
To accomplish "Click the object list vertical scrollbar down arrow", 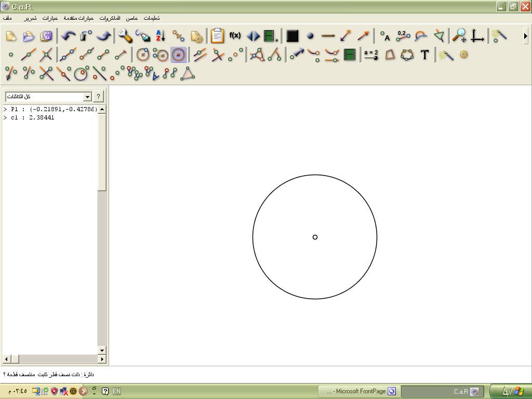I will click(x=102, y=350).
